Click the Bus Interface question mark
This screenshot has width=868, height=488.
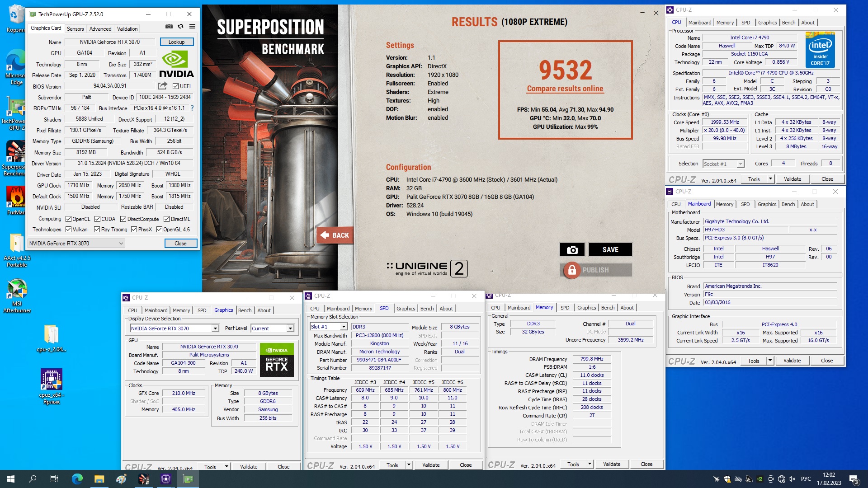[x=192, y=108]
